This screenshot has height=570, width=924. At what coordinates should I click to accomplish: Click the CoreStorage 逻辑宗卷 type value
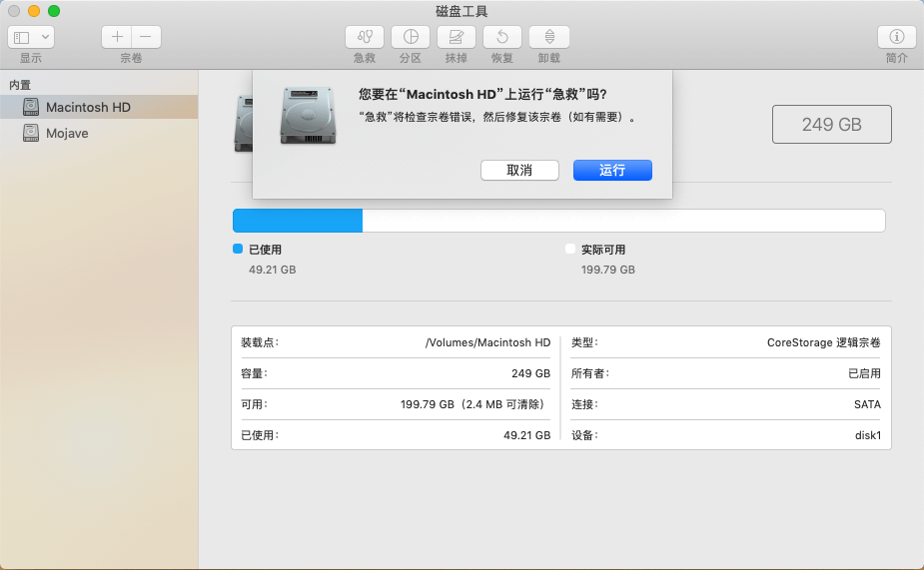click(x=823, y=342)
